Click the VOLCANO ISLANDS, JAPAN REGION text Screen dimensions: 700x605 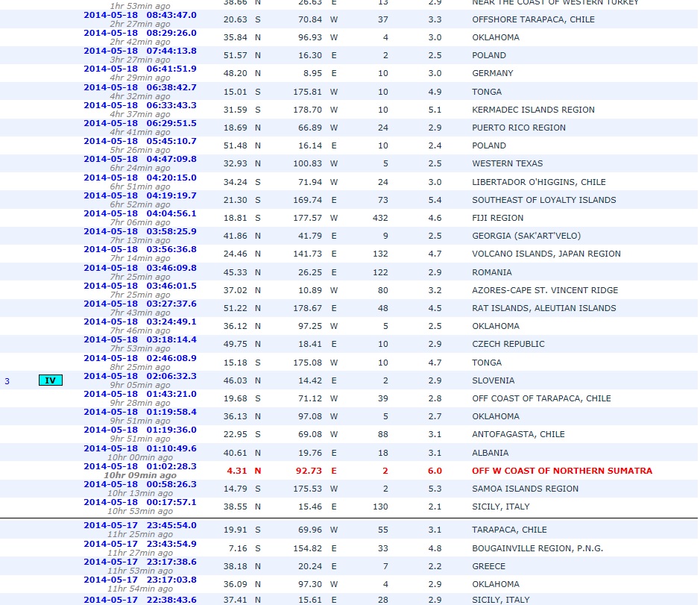[546, 254]
